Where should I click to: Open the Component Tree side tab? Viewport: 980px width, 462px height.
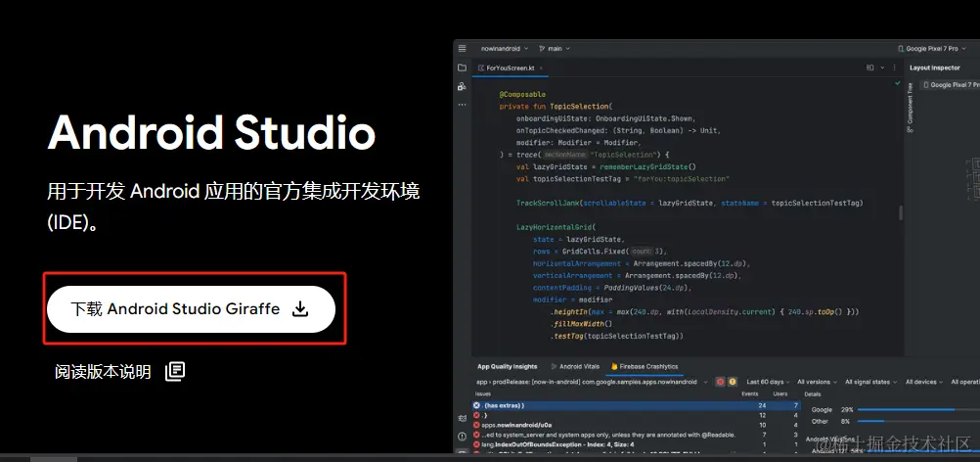pyautogui.click(x=910, y=107)
